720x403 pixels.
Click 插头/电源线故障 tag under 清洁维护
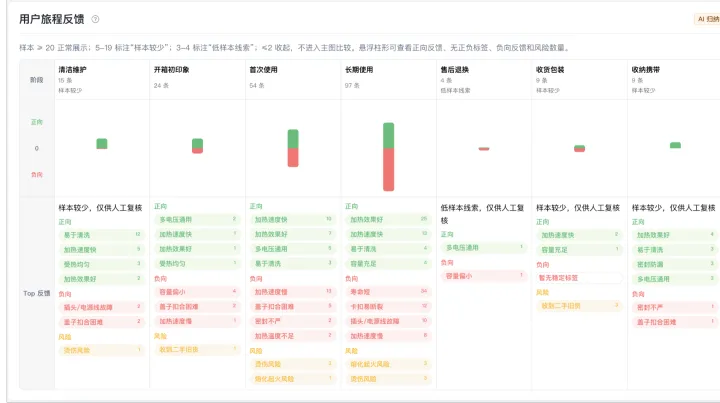click(x=102, y=307)
